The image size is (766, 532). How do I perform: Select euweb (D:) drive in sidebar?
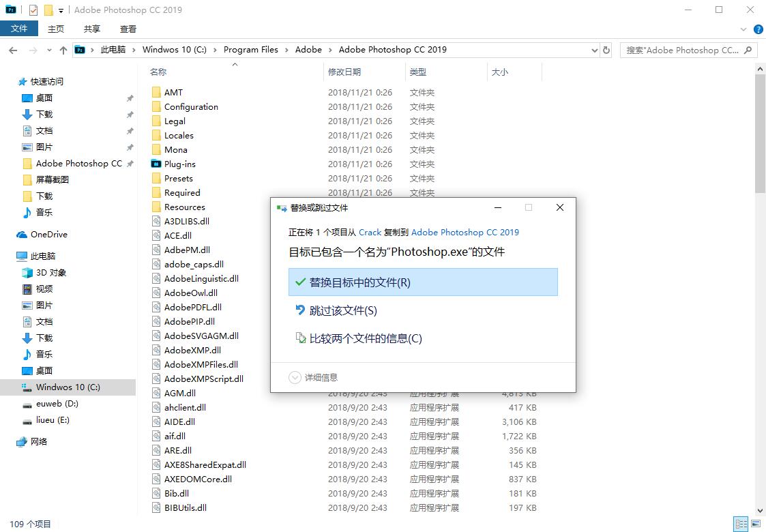[57, 404]
